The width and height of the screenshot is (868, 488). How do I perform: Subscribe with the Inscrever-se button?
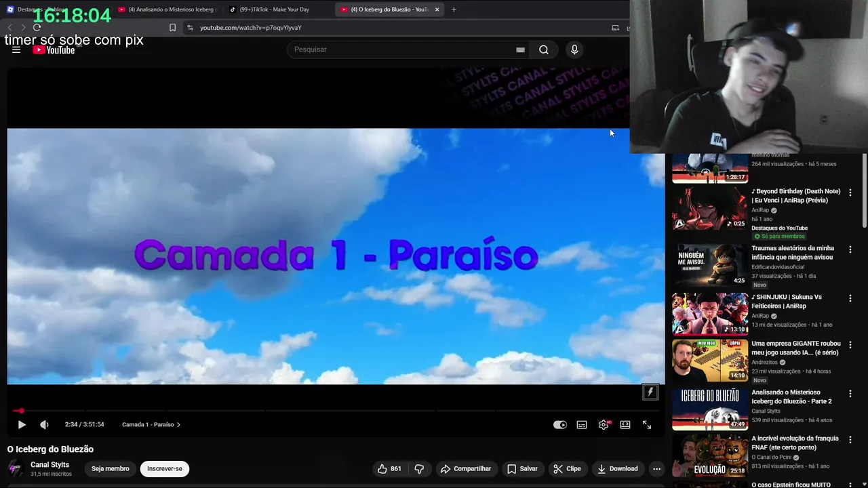pyautogui.click(x=165, y=468)
